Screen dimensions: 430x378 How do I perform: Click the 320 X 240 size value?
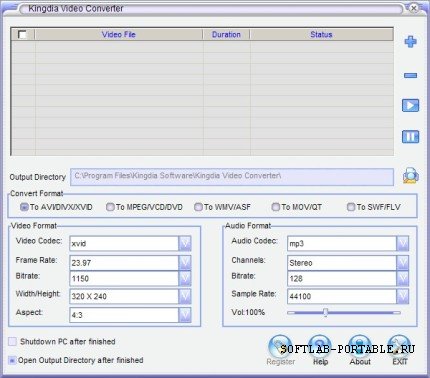tap(89, 296)
